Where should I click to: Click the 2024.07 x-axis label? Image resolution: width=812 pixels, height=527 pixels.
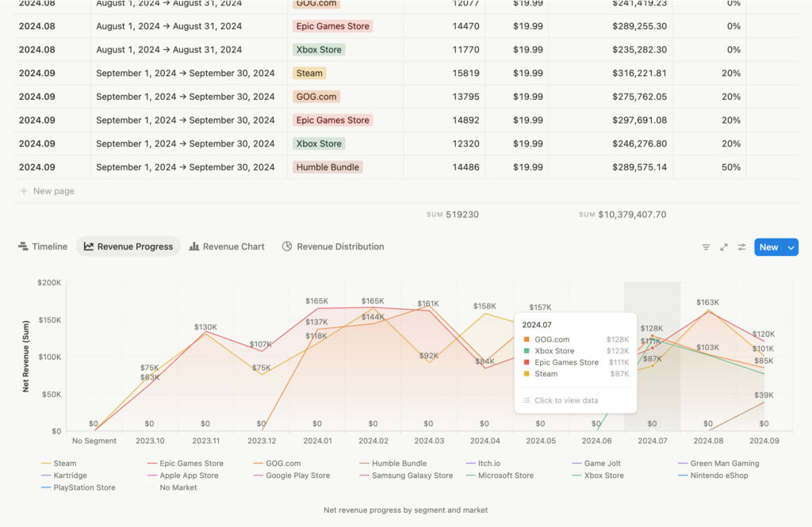pos(652,441)
